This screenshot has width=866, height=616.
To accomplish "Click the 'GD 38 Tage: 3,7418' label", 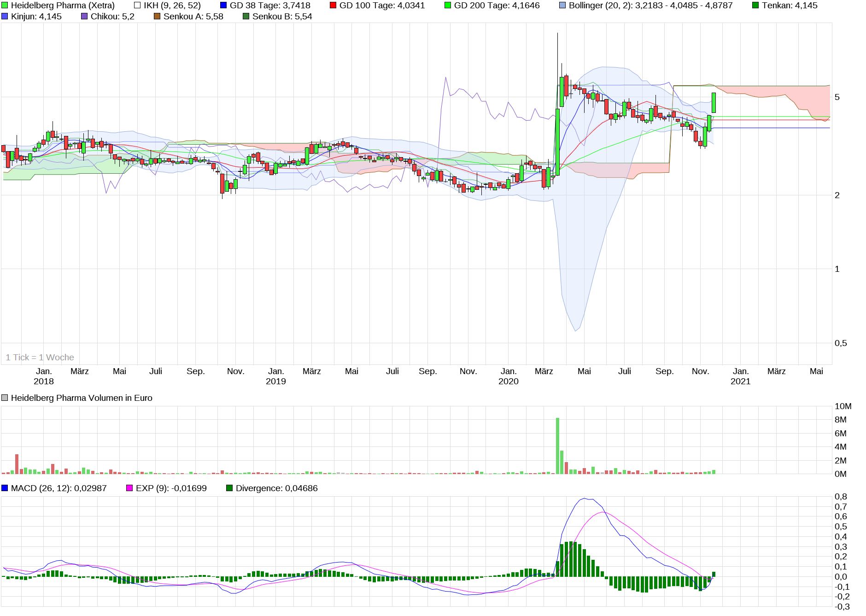I will tap(270, 6).
